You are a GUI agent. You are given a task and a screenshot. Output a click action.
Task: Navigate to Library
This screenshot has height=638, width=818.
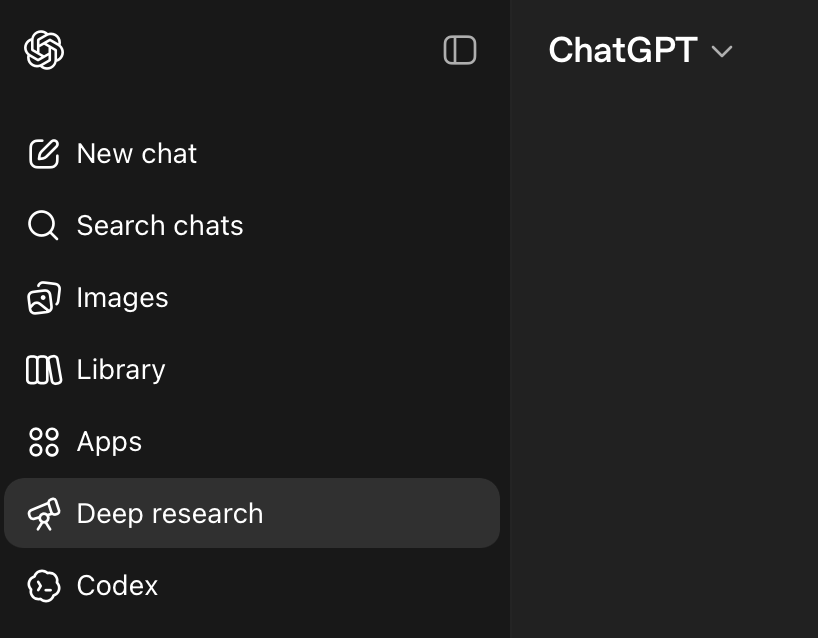[120, 369]
